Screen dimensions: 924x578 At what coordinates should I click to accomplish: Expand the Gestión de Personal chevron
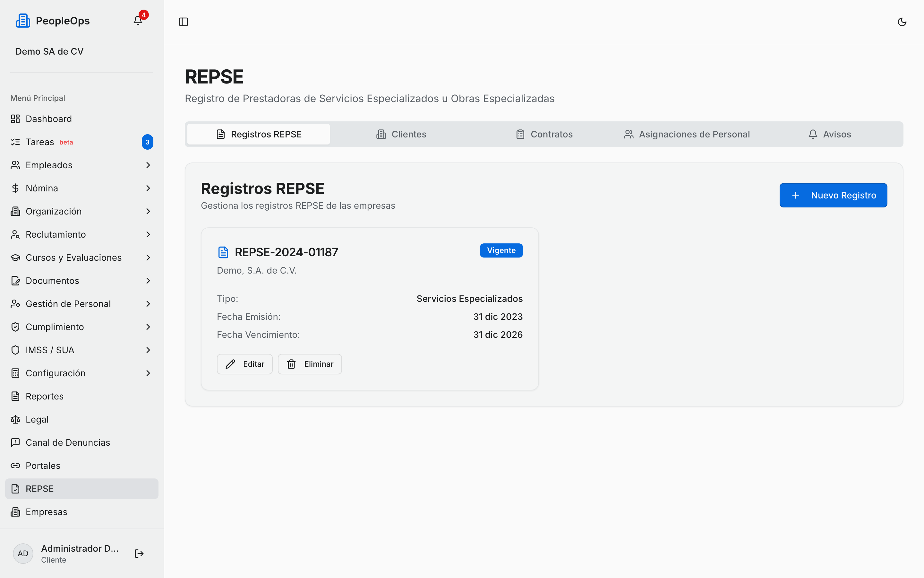tap(148, 304)
